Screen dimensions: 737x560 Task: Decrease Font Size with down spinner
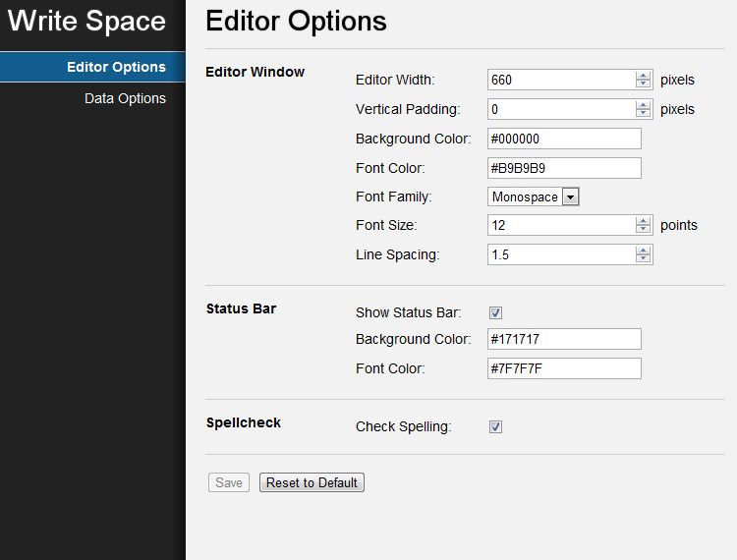[643, 229]
